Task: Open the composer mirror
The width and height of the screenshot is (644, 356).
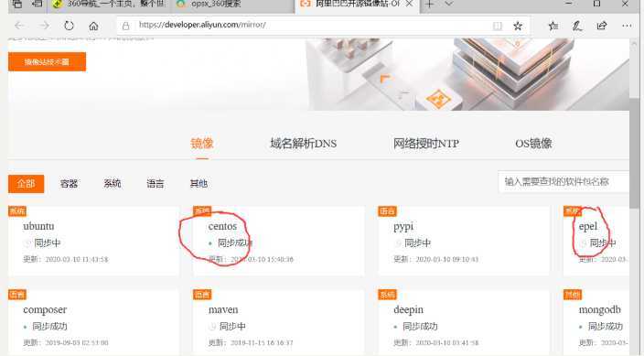Action: [45, 310]
